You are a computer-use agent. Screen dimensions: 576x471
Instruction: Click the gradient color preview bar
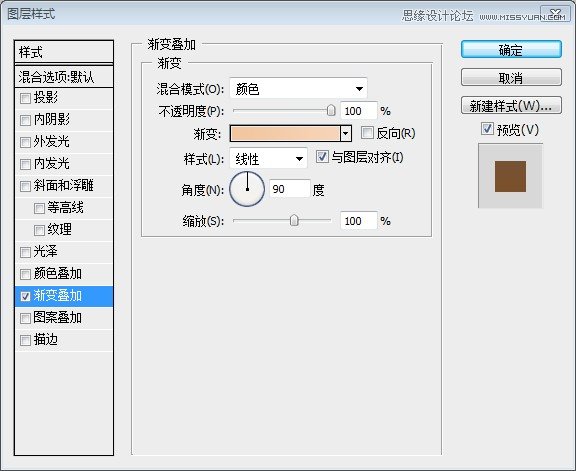tap(285, 133)
